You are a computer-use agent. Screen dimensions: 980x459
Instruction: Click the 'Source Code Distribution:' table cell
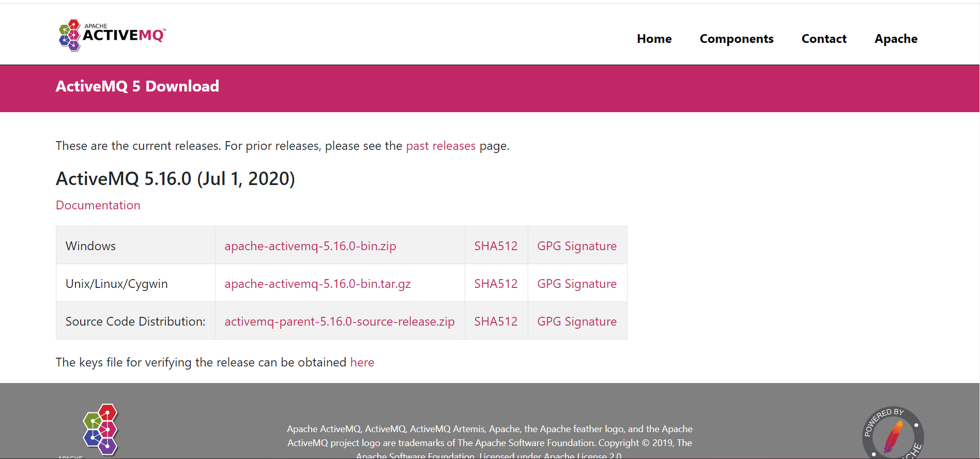point(135,321)
